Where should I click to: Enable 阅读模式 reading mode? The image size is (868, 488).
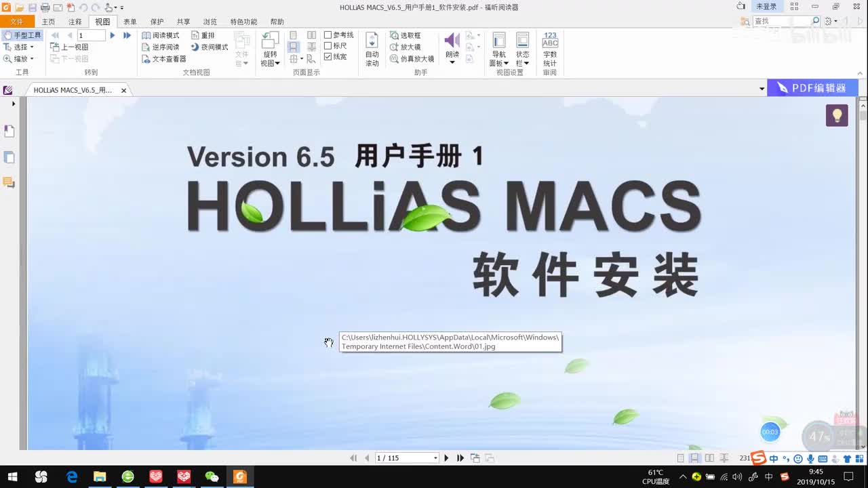coord(161,35)
